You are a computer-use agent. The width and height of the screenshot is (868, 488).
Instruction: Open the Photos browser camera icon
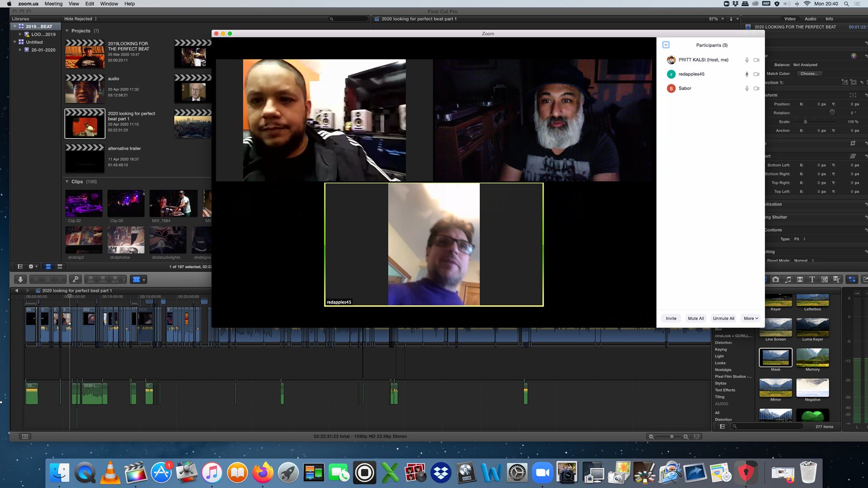click(x=776, y=280)
